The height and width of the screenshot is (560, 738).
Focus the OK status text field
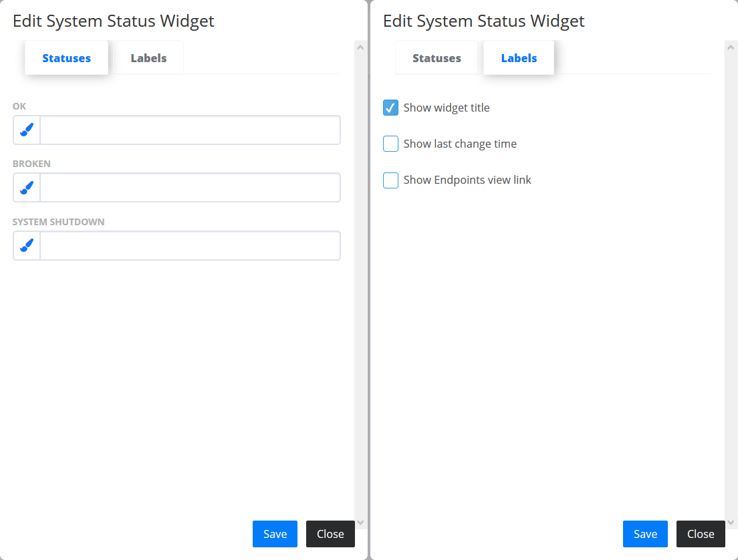[190, 130]
